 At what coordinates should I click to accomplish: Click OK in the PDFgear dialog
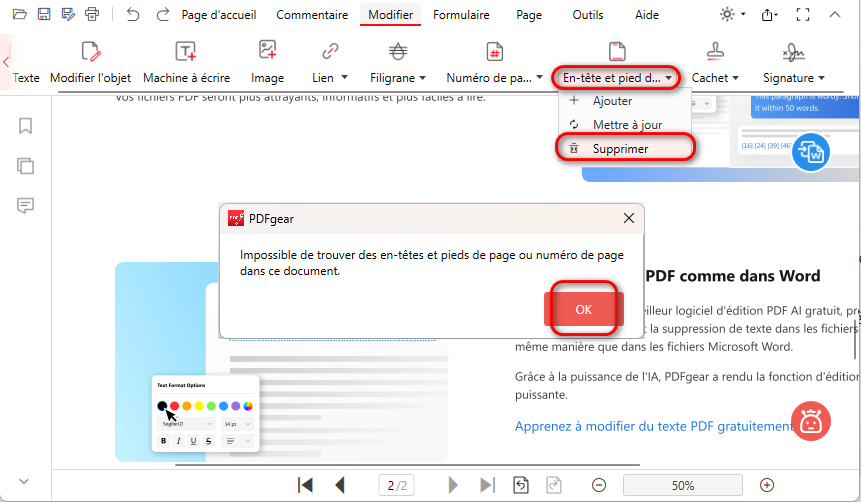(584, 309)
